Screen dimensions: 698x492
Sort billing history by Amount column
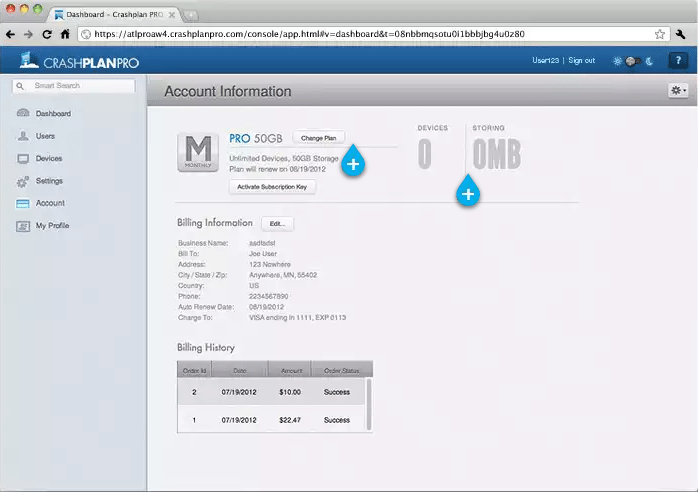290,370
